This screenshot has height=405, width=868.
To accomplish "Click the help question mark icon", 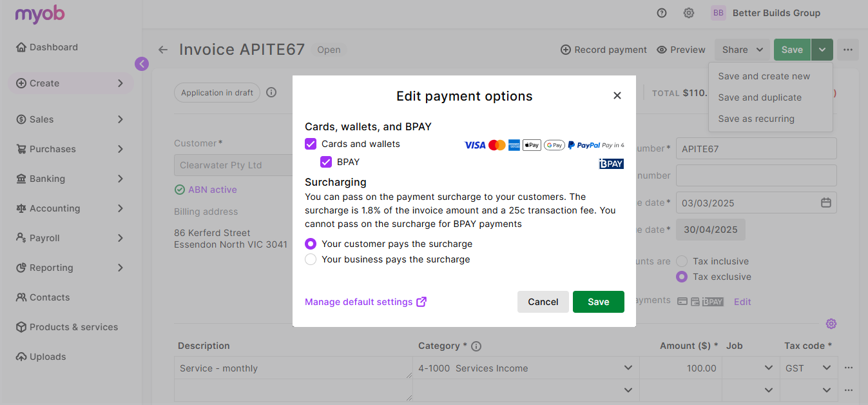I will pyautogui.click(x=662, y=12).
